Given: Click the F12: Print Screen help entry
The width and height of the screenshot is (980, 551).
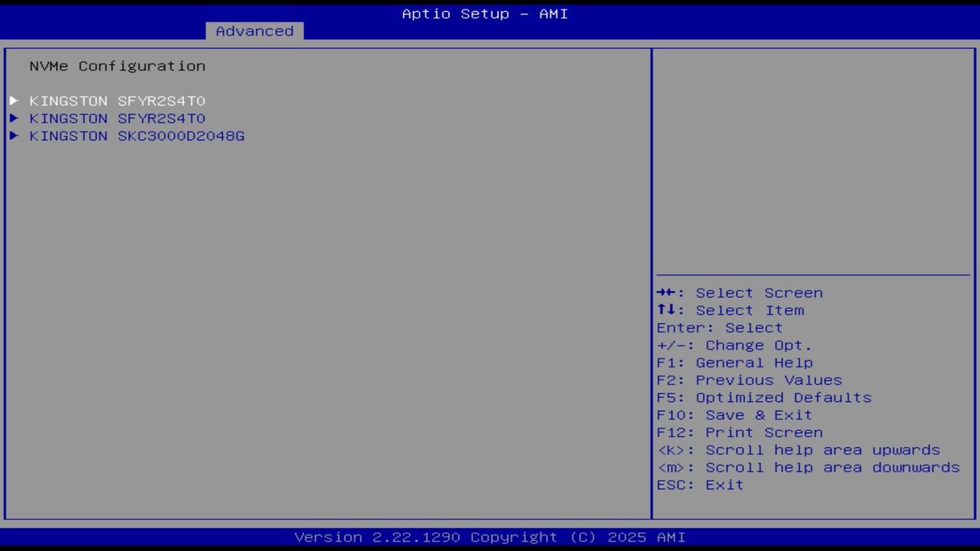Looking at the screenshot, I should click(x=740, y=432).
